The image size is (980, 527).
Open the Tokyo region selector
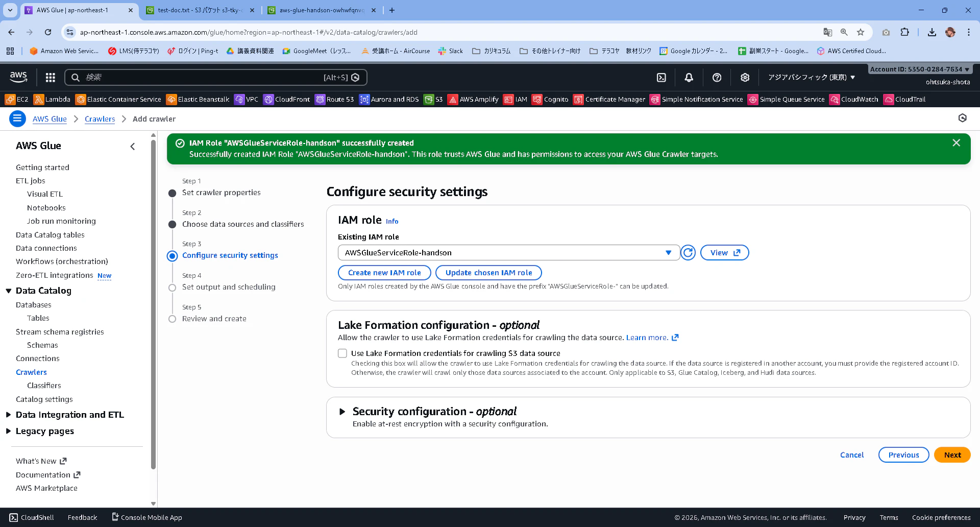coord(812,78)
